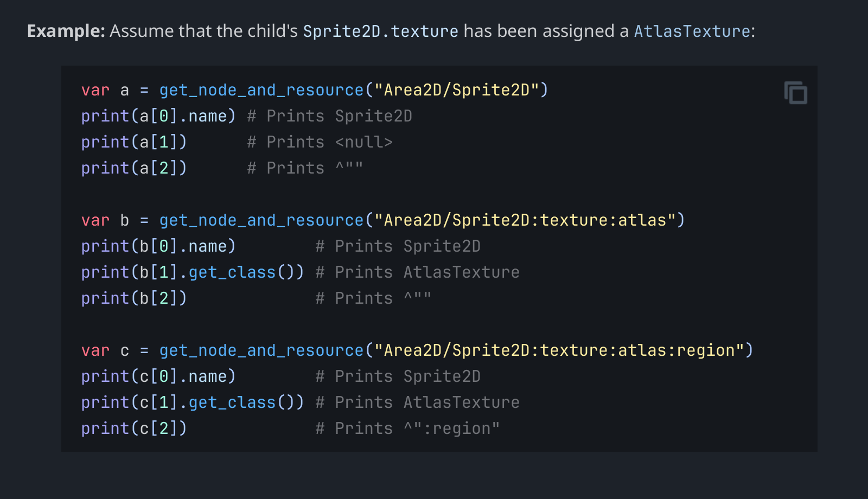Click get_node_and_resource in the var a line
868x499 pixels.
[261, 90]
